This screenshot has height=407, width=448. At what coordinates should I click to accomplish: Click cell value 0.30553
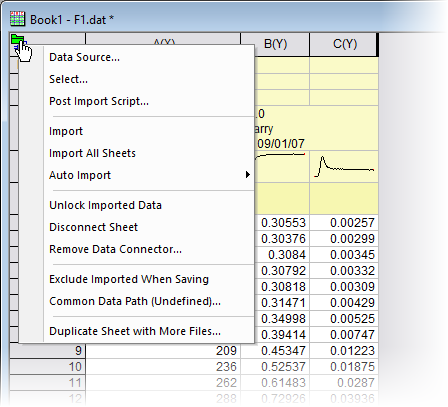point(283,223)
